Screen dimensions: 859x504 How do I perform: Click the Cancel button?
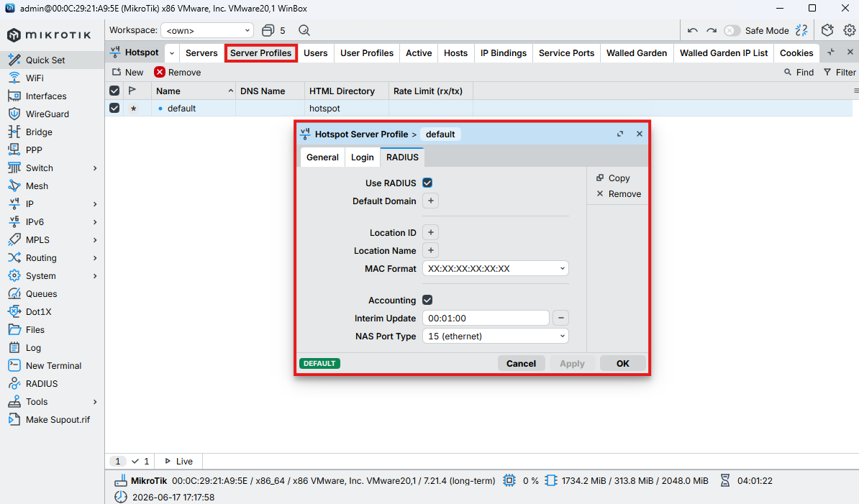521,363
